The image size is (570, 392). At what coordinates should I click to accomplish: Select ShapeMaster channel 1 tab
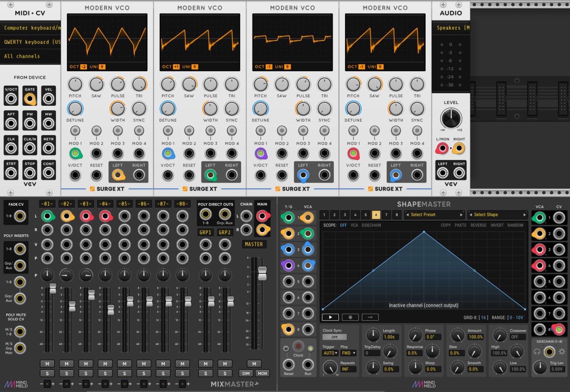324,215
